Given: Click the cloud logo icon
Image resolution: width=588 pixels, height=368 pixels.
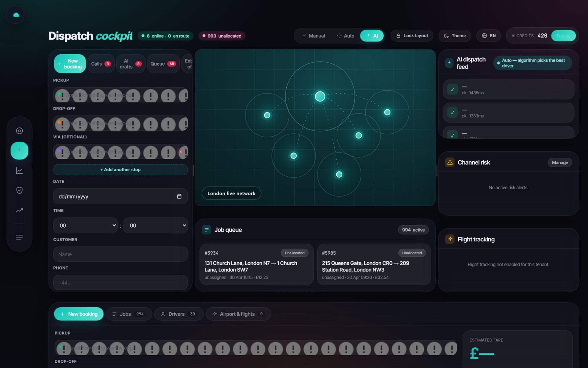Looking at the screenshot, I should click(16, 15).
